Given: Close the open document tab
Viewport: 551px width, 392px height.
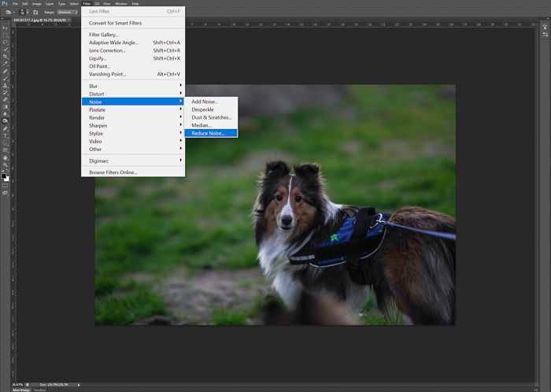Looking at the screenshot, I should [x=69, y=20].
